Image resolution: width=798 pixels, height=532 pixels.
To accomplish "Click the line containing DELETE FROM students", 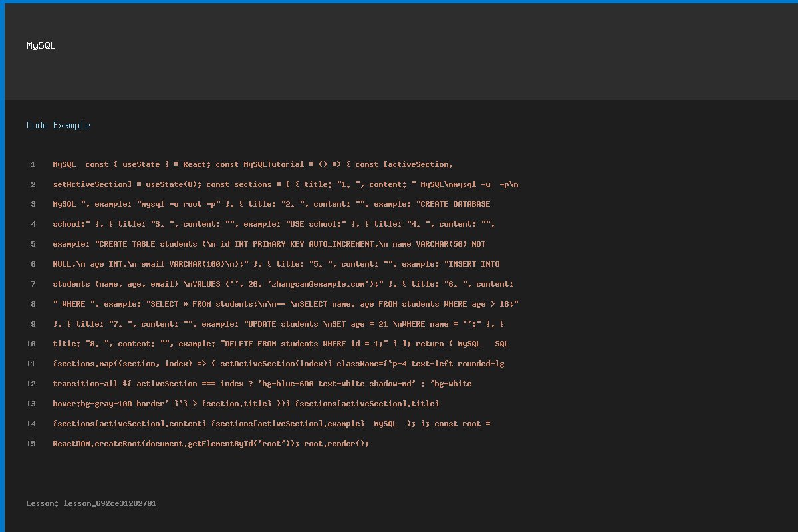I will pos(281,344).
